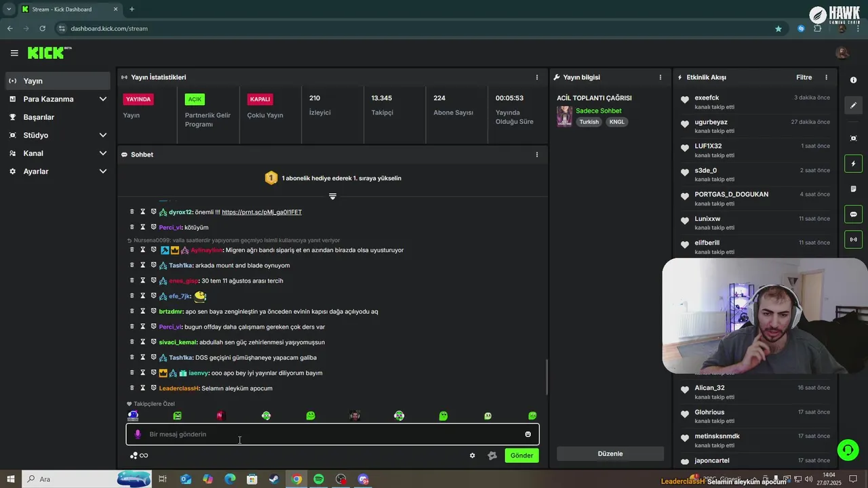Click the username LeaderclassH in chat

pos(179,388)
